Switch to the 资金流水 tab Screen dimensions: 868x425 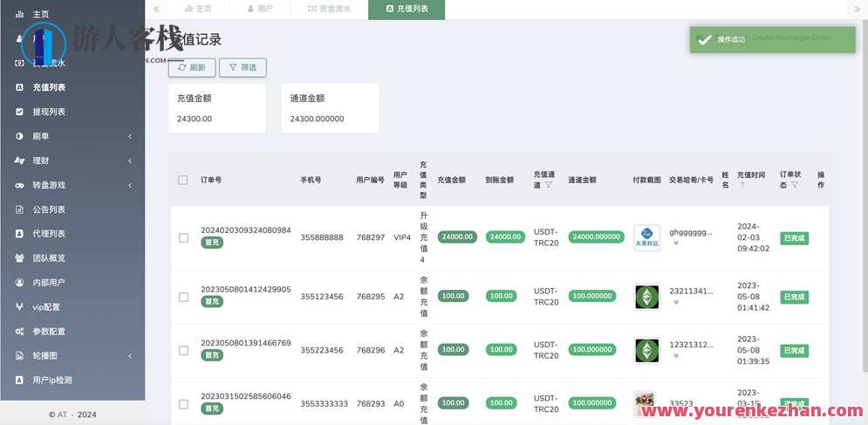click(329, 10)
